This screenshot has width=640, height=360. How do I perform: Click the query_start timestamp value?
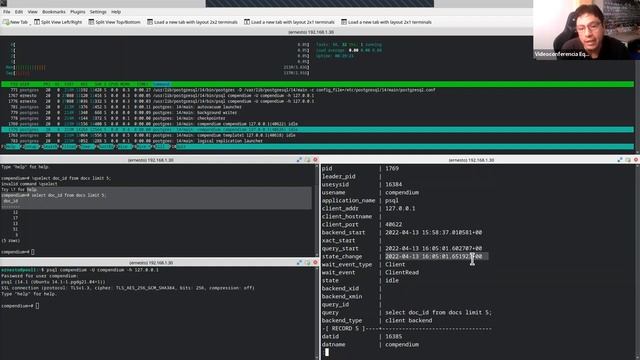433,248
